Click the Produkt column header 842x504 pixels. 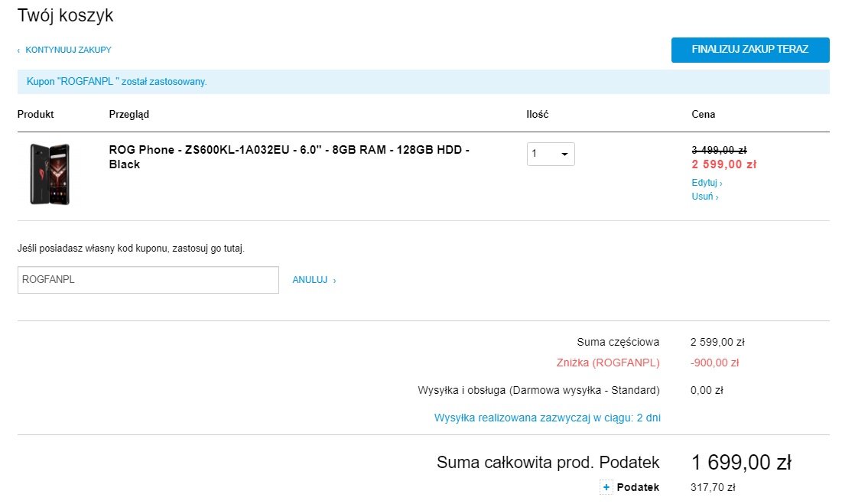tap(35, 114)
